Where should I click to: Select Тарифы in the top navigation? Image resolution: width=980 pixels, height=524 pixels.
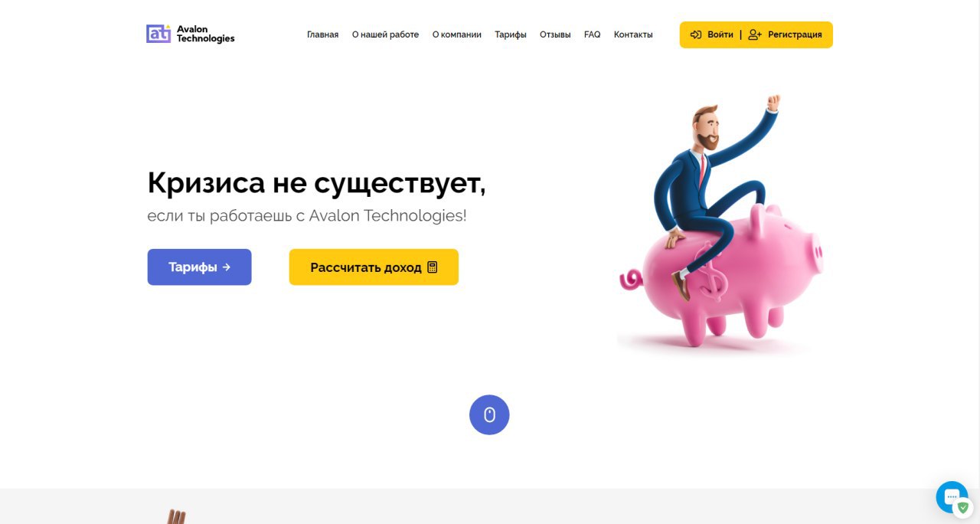[x=511, y=34]
